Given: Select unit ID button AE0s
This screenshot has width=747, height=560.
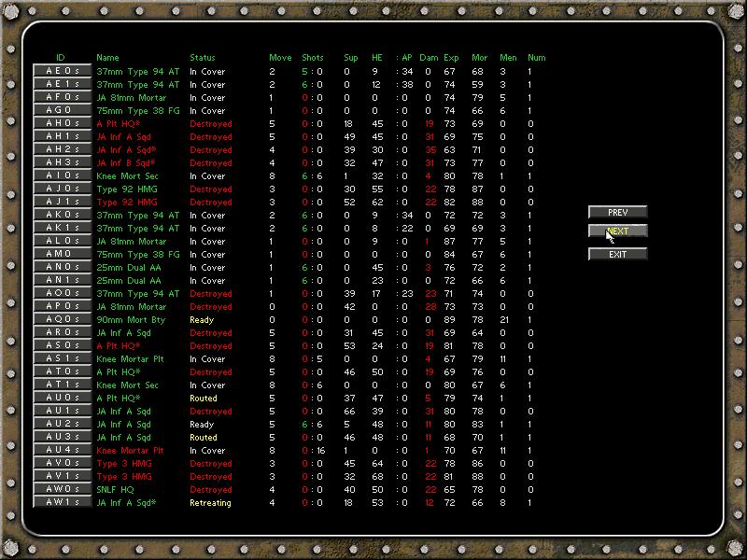Looking at the screenshot, I should point(62,71).
